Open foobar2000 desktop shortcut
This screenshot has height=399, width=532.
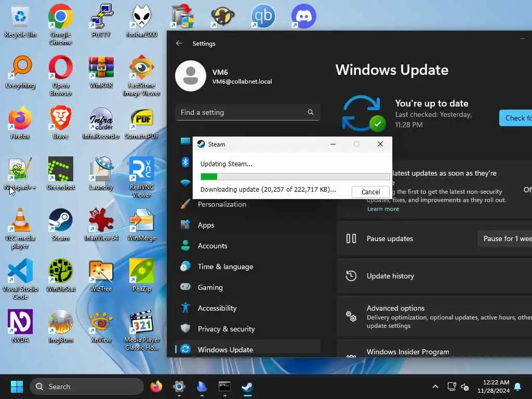pos(141,21)
